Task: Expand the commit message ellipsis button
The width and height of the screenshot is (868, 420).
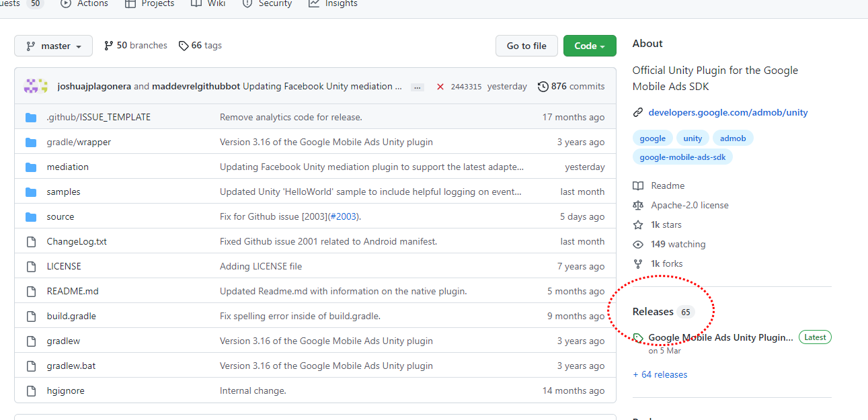Action: pos(418,87)
